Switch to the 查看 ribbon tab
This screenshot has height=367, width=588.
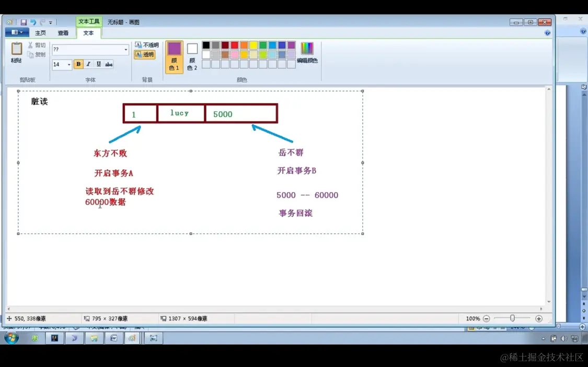63,33
